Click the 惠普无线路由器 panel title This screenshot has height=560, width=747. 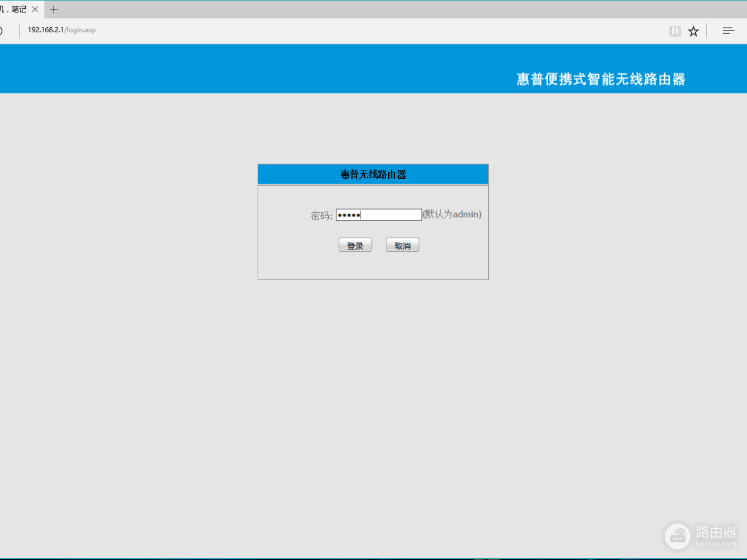coord(373,175)
